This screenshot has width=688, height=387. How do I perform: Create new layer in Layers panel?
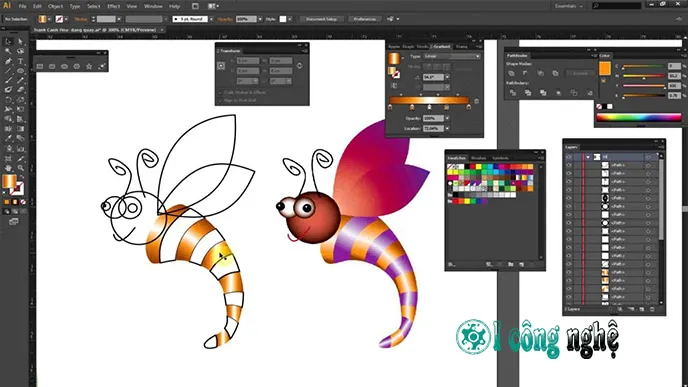641,309
